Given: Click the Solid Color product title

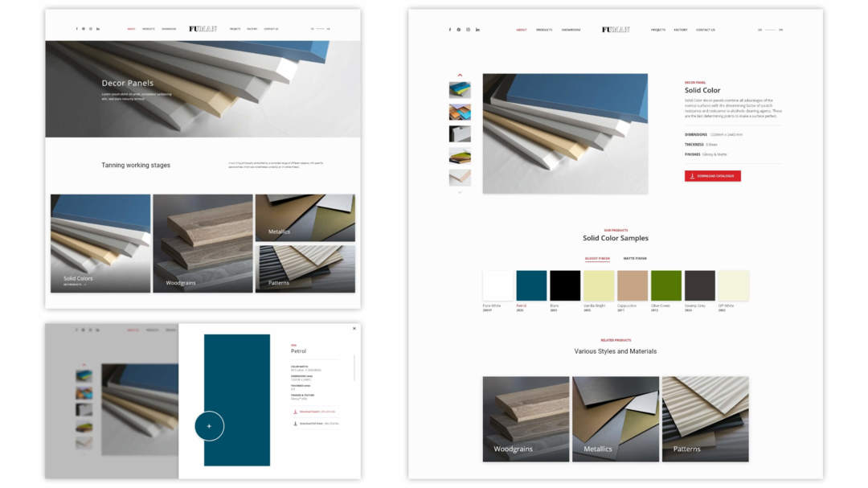Looking at the screenshot, I should (702, 90).
